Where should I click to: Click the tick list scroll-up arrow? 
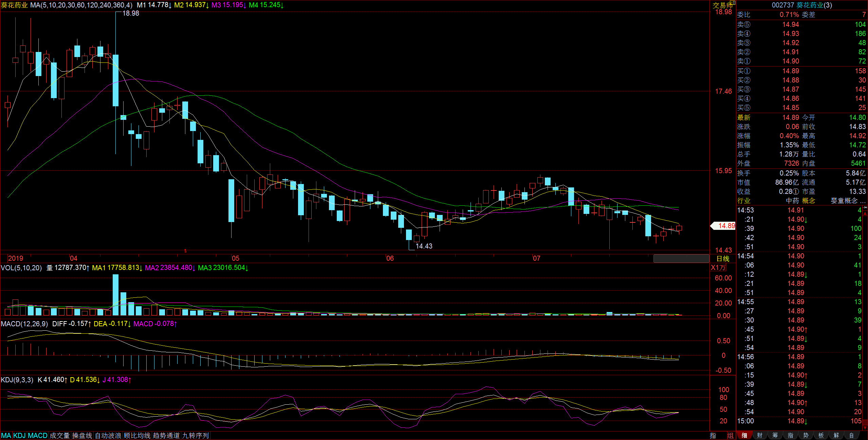pos(865,214)
